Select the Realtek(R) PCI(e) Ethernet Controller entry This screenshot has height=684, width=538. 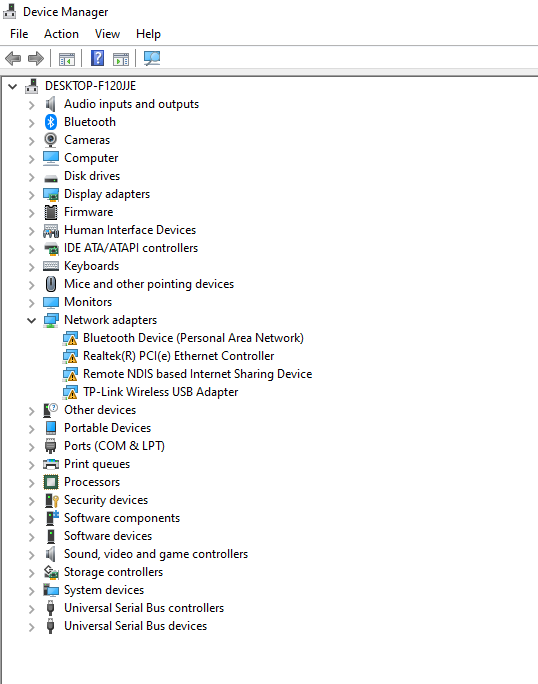(178, 356)
